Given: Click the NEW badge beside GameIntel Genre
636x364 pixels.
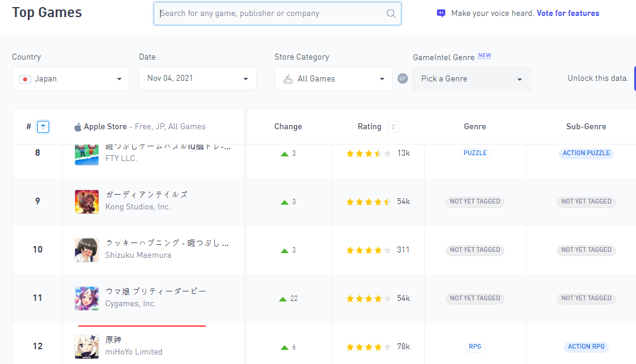Looking at the screenshot, I should pyautogui.click(x=484, y=55).
